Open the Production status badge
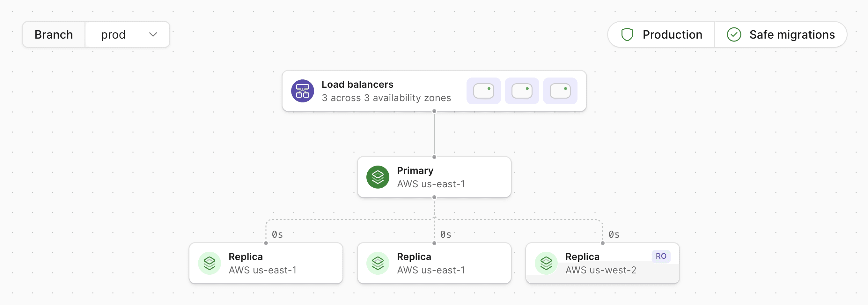Screen dimensions: 868x305 point(661,35)
